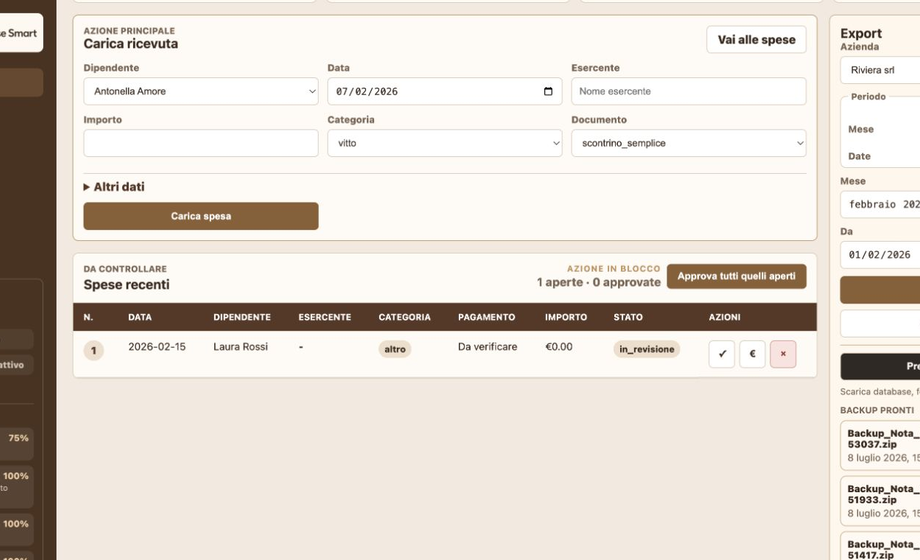Click the date cell 2026-02-15
Screen dimensions: 920x560
(x=157, y=347)
